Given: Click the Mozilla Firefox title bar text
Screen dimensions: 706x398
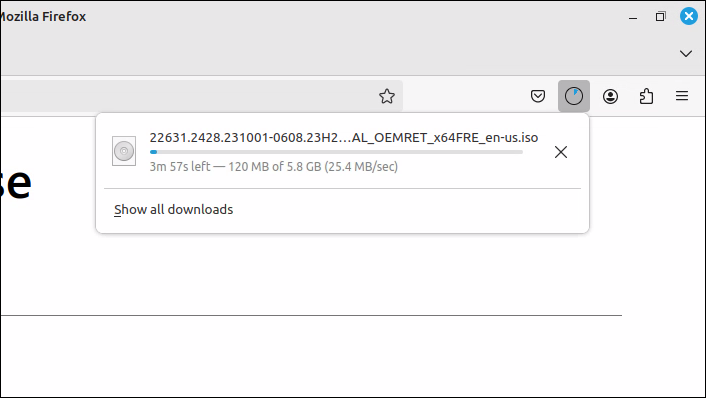Looking at the screenshot, I should (42, 17).
